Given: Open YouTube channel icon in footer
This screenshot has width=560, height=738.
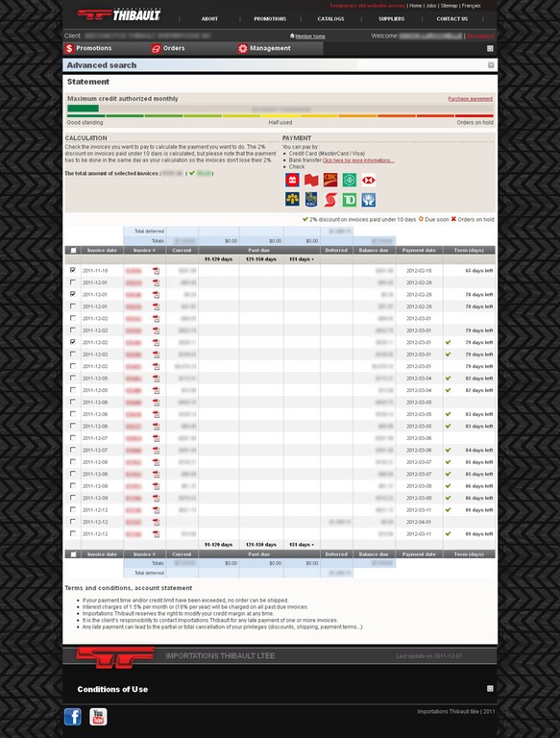Looking at the screenshot, I should pos(98,716).
